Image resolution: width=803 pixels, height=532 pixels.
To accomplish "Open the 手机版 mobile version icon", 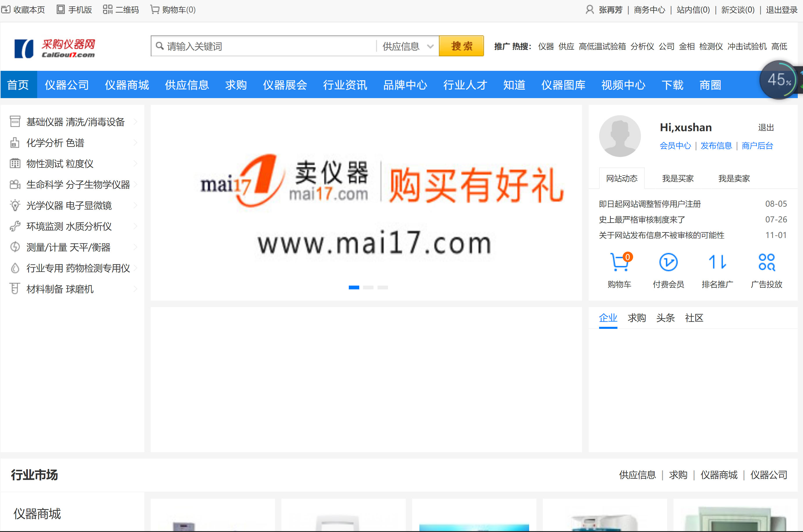I will (x=60, y=10).
